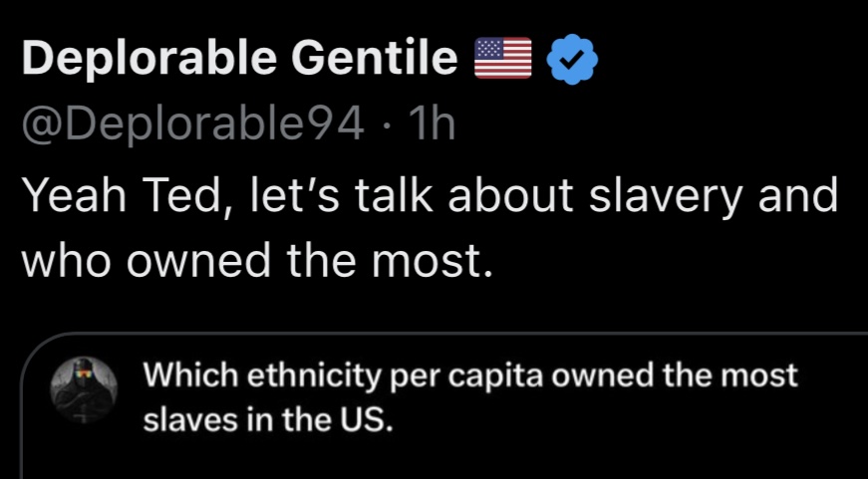This screenshot has width=868, height=479.
Task: Click the word 'about' in tweet body
Action: pos(510,196)
